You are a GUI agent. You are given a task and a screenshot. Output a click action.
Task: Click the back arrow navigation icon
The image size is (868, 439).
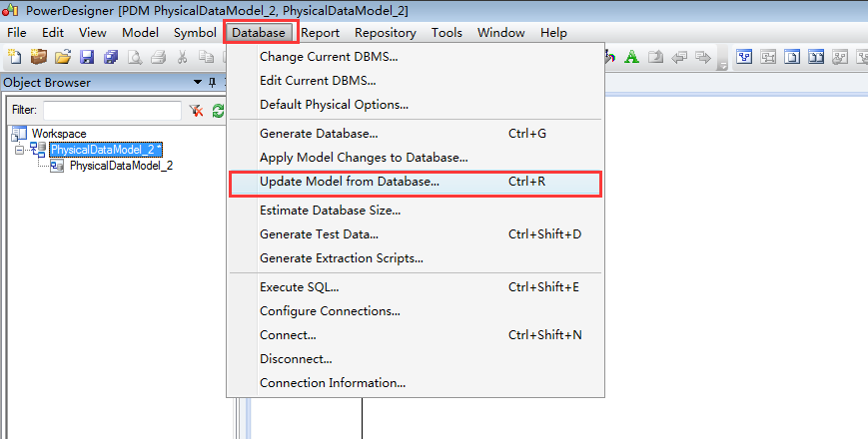[x=679, y=57]
